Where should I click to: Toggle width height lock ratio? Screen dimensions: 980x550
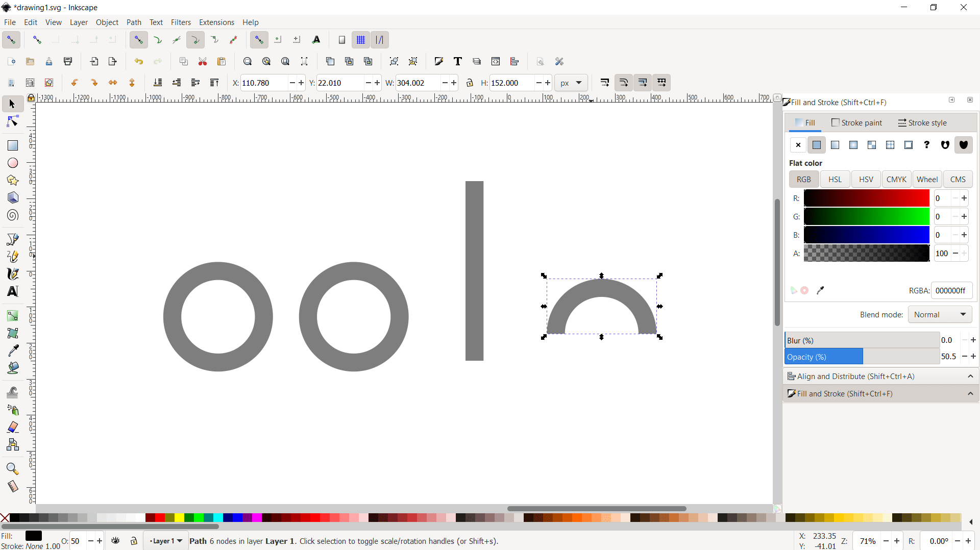tap(470, 83)
